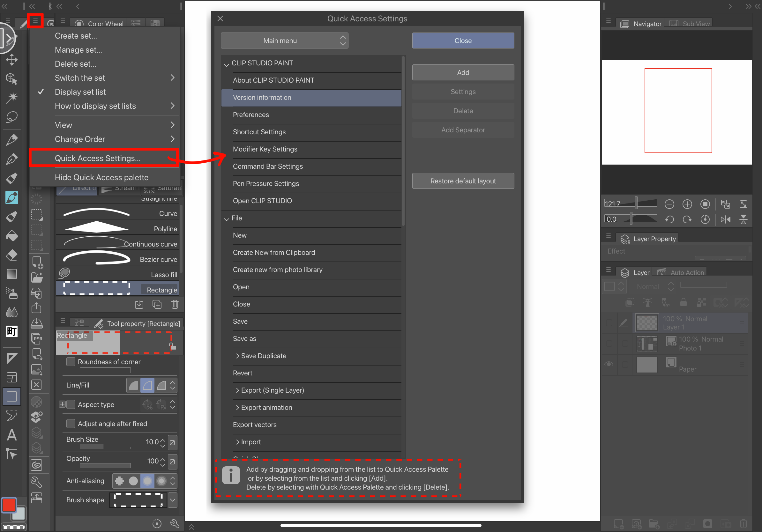Toggle Aspect type checkbox

71,404
